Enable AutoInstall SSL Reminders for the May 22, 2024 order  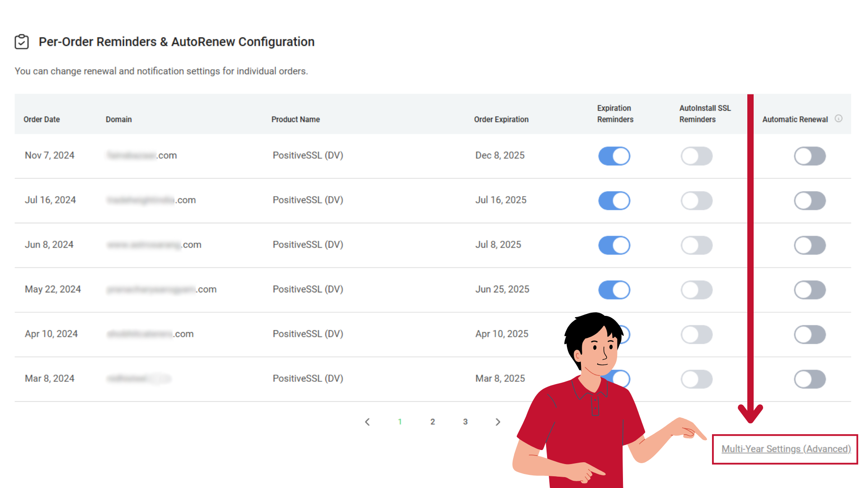696,290
